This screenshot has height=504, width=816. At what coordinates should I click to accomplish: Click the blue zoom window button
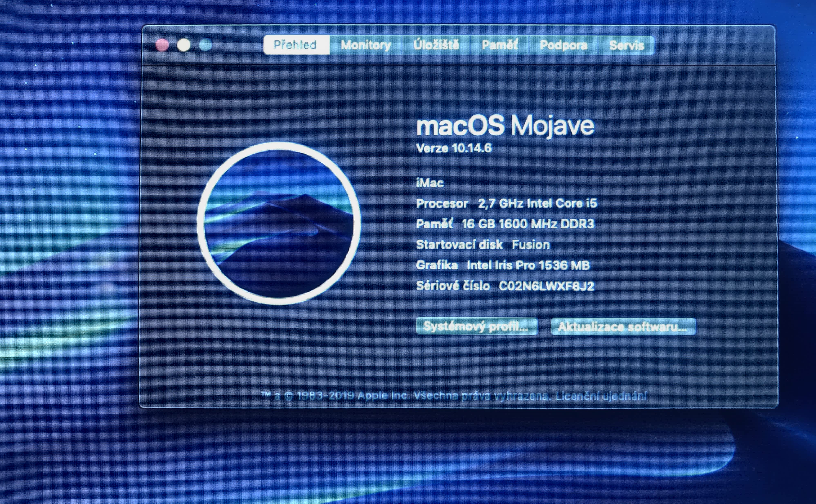(x=205, y=45)
